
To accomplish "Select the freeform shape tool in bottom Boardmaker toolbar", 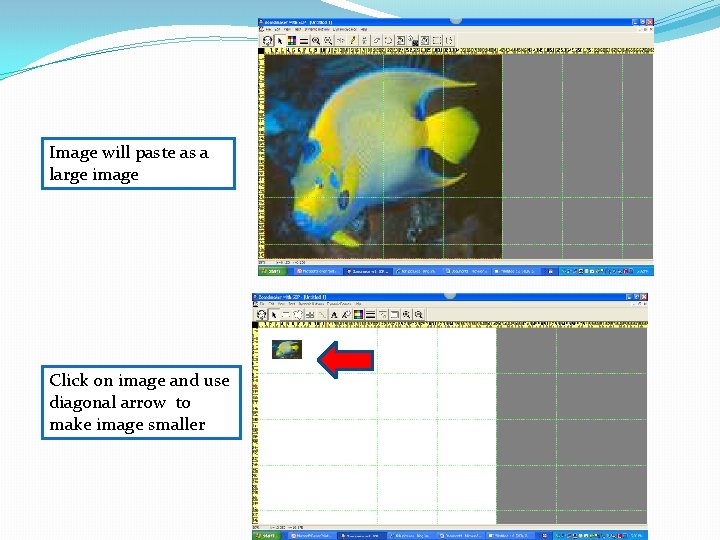I will [x=298, y=315].
